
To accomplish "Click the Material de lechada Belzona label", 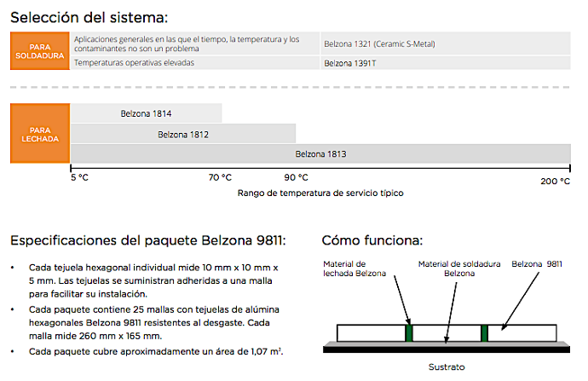I will (x=355, y=268).
